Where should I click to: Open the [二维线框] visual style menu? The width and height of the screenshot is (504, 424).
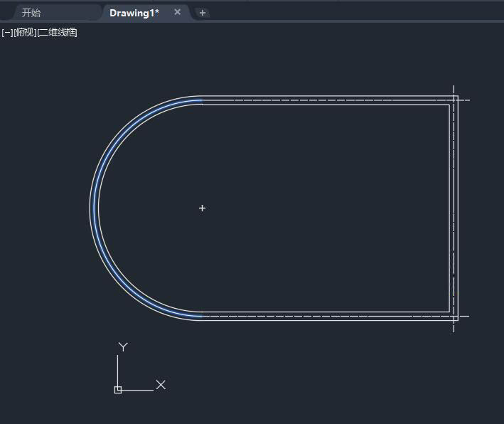pos(57,33)
